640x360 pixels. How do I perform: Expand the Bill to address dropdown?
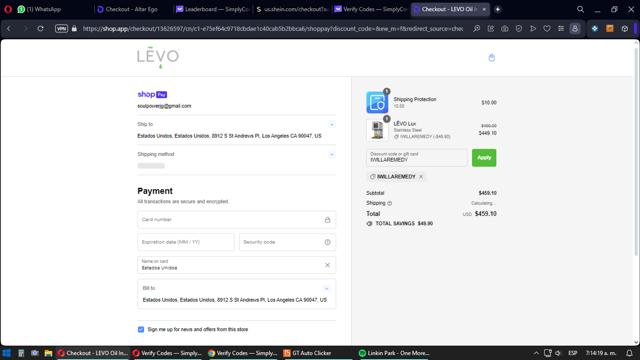[x=327, y=289]
